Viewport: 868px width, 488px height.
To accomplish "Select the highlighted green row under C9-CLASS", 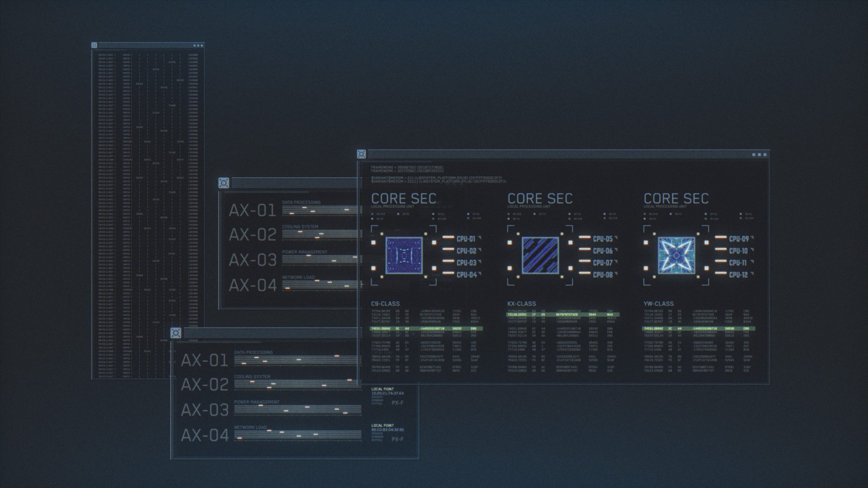I will click(x=427, y=328).
